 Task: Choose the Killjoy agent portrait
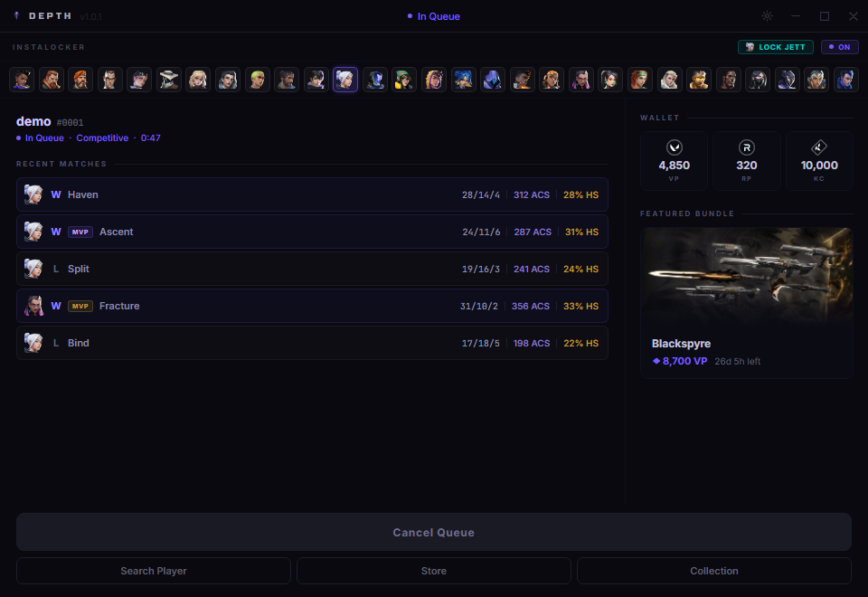[404, 80]
